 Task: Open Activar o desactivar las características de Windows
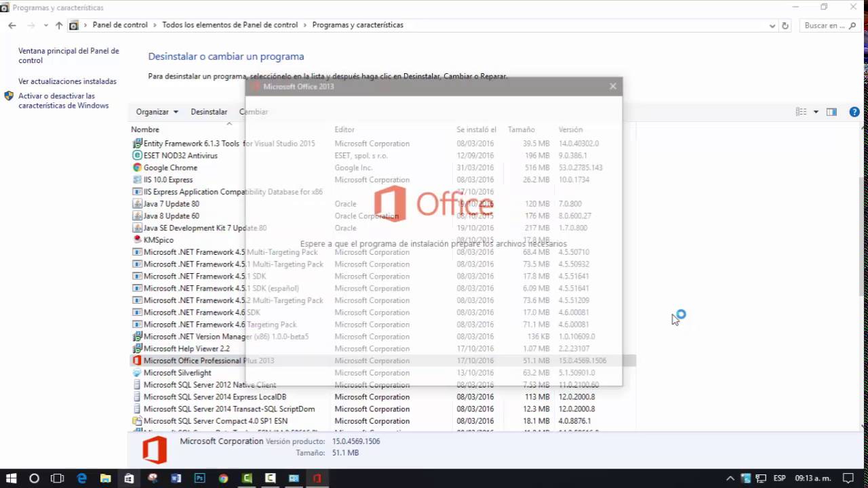pyautogui.click(x=64, y=101)
